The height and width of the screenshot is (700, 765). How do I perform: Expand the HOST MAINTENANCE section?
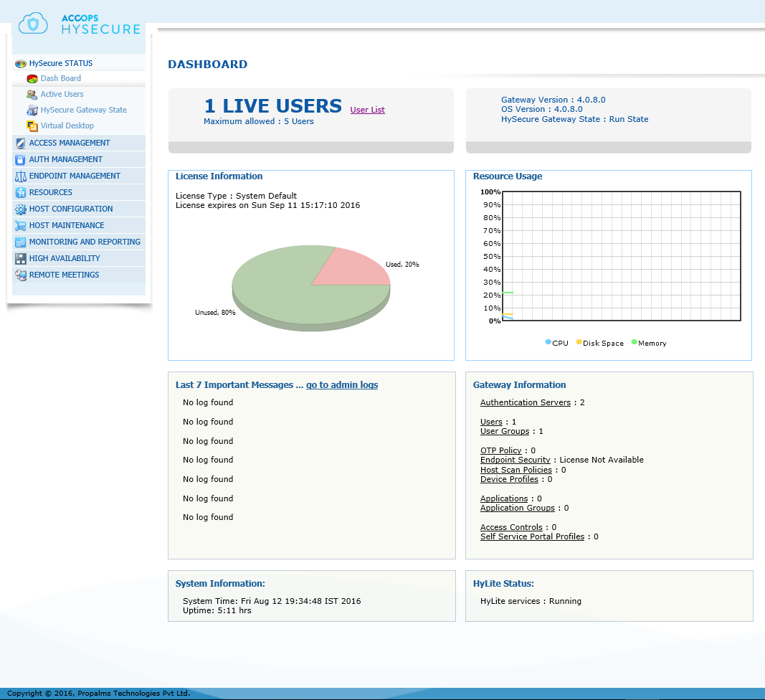coord(67,225)
